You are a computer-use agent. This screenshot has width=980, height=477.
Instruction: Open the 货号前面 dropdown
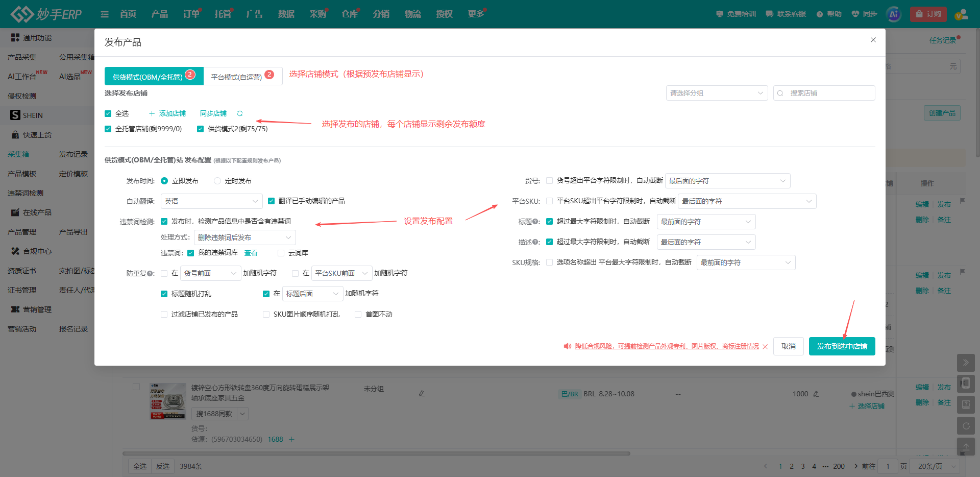point(210,273)
